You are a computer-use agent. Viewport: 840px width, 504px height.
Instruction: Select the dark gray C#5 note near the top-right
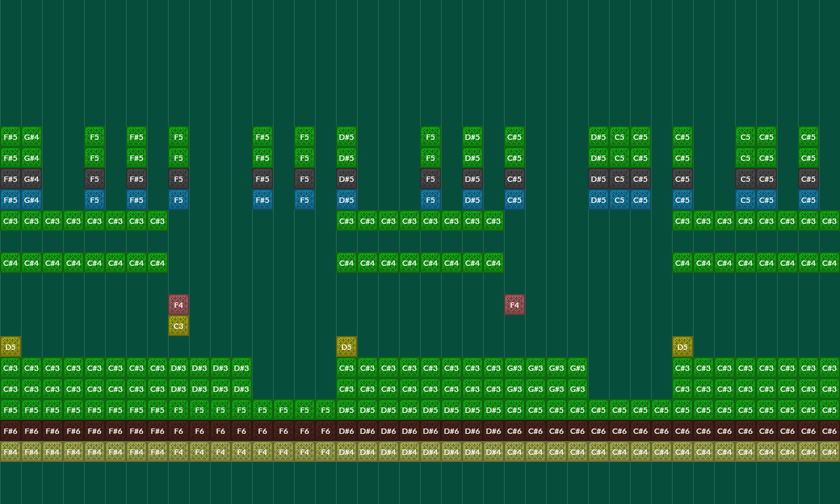tap(808, 178)
